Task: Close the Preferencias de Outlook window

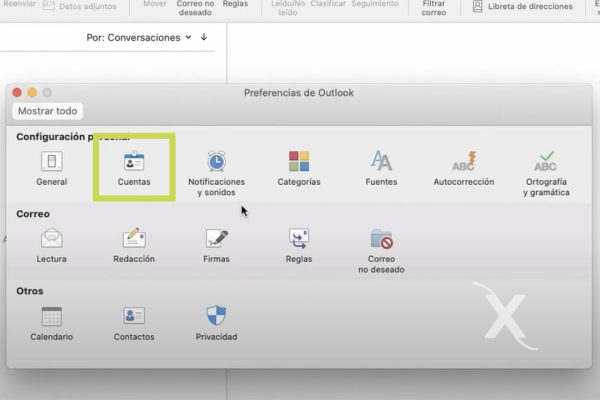Action: [x=17, y=92]
